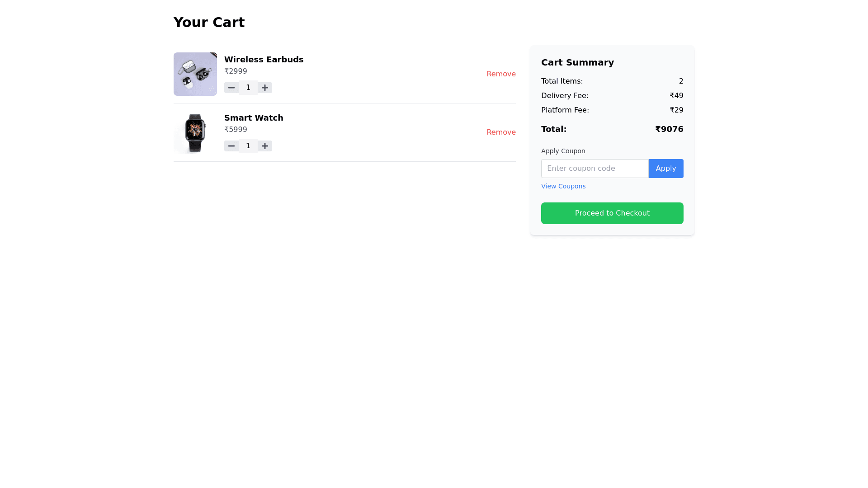868x488 pixels.
Task: Select the Wireless Earbuds product title
Action: coord(264,59)
